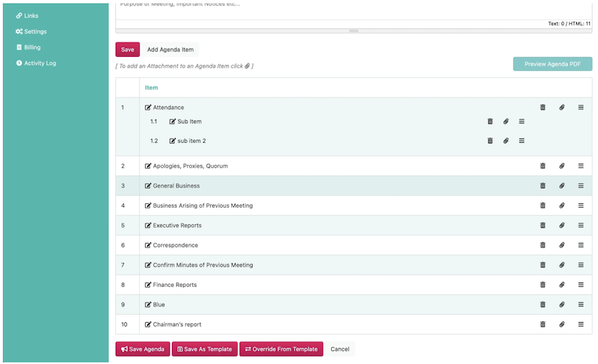The width and height of the screenshot is (598, 364).
Task: Select the Correspondence item text
Action: tap(176, 245)
